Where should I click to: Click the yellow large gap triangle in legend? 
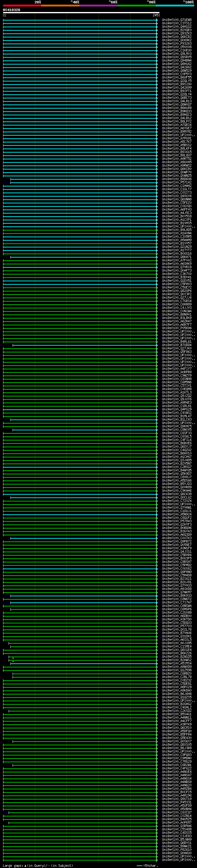[25, 865]
